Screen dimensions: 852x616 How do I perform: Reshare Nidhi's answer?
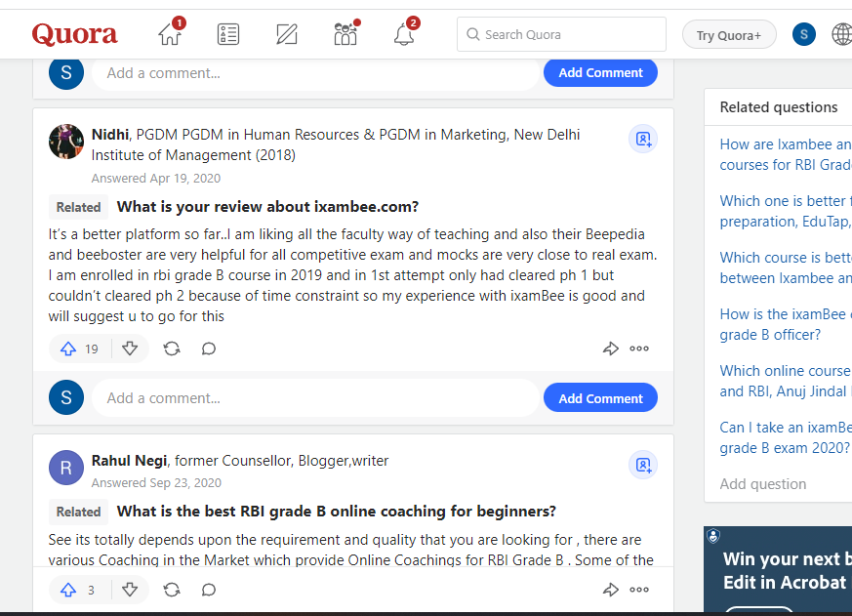pos(172,349)
